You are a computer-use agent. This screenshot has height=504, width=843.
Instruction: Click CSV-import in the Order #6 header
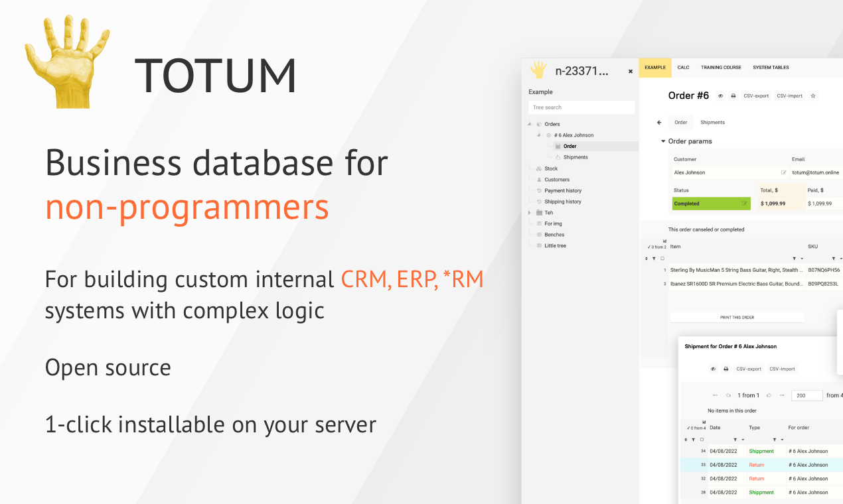pyautogui.click(x=790, y=96)
